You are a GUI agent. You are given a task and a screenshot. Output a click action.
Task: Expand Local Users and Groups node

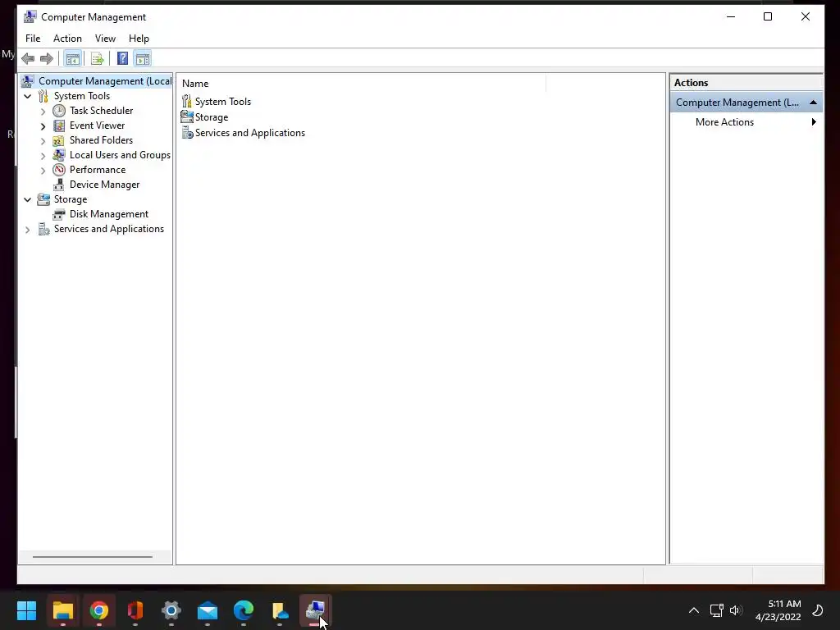(43, 156)
